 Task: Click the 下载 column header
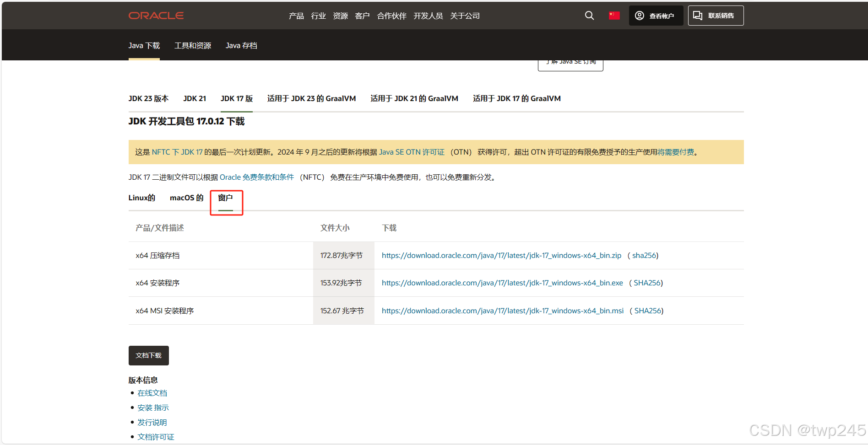[x=389, y=228]
